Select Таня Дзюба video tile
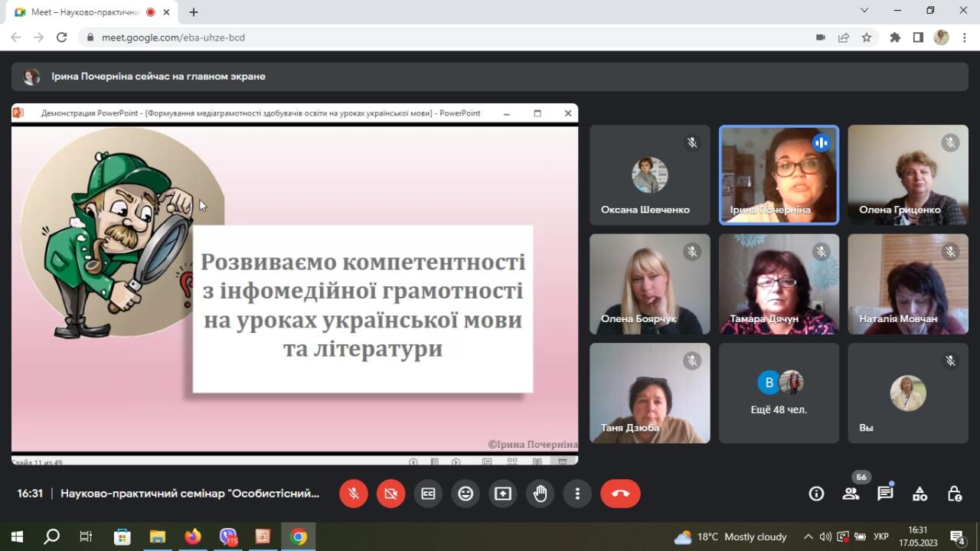 coord(649,393)
